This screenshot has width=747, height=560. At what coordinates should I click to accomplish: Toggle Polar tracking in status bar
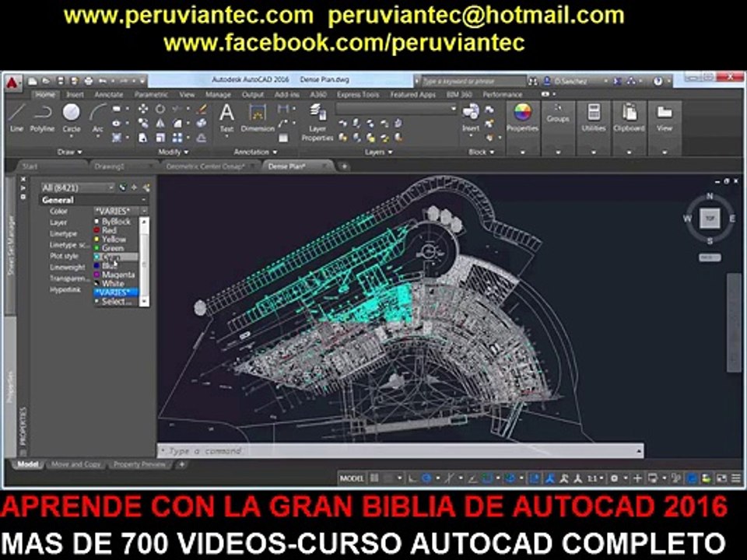tap(426, 478)
